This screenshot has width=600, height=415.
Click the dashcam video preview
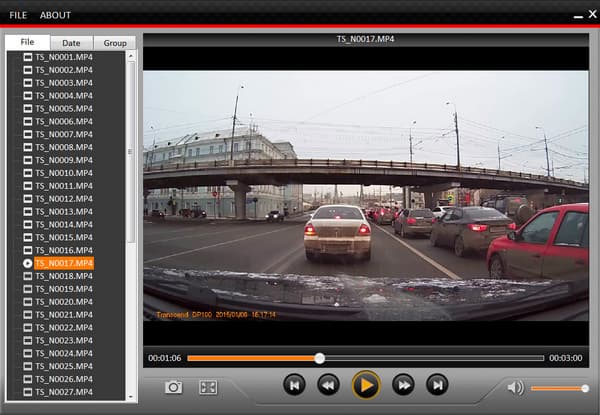click(366, 196)
